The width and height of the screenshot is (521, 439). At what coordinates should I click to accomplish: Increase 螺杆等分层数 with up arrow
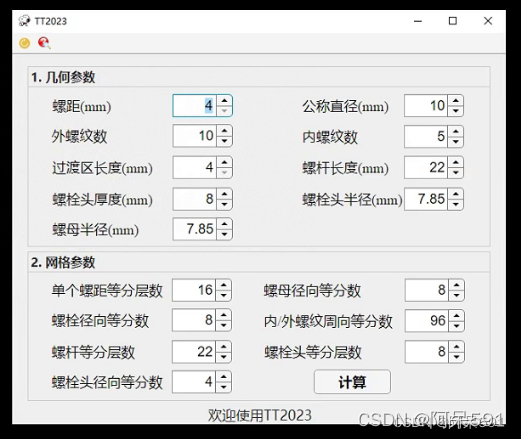224,347
